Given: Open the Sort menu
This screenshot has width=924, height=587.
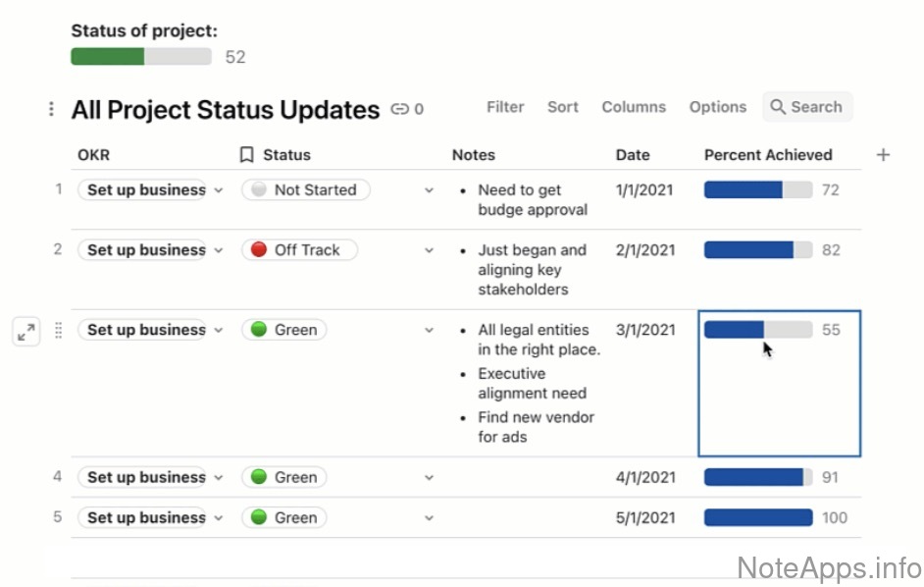Looking at the screenshot, I should point(563,107).
